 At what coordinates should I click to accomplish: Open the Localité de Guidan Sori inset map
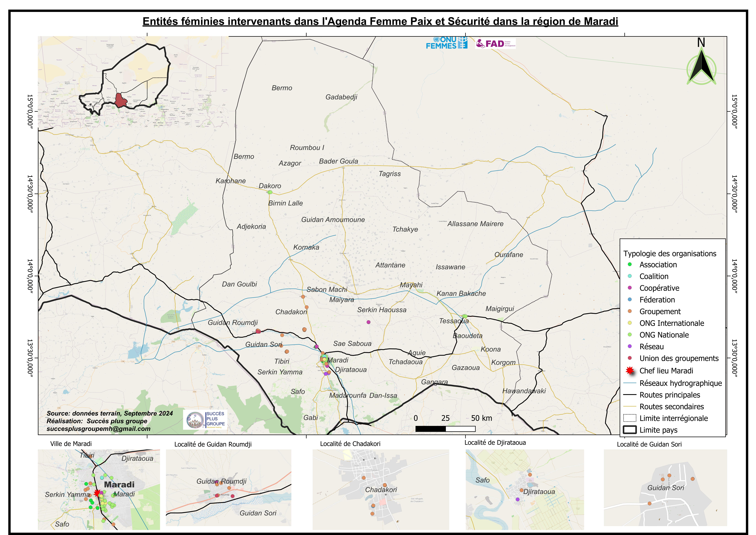(x=665, y=488)
